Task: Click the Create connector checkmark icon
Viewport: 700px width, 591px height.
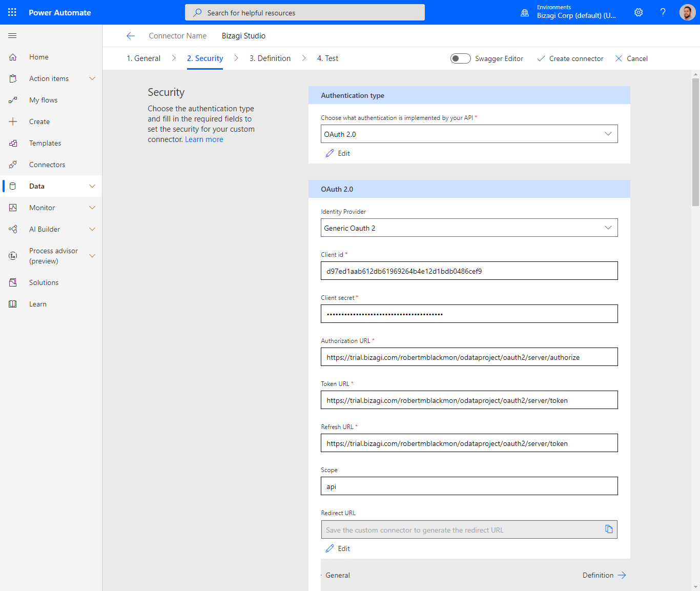Action: [x=541, y=58]
